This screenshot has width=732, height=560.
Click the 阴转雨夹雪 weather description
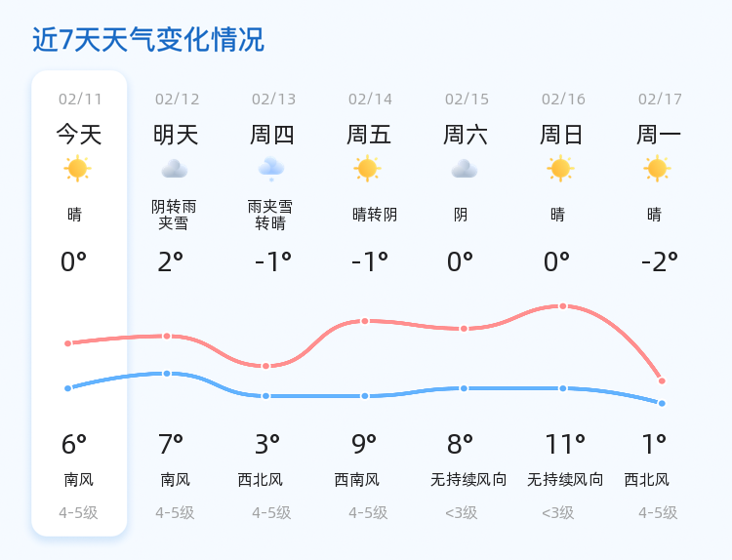click(174, 215)
